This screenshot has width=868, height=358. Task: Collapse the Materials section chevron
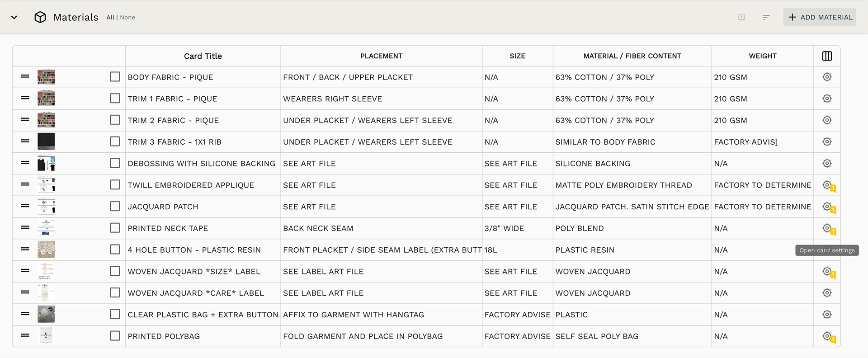pos(14,17)
